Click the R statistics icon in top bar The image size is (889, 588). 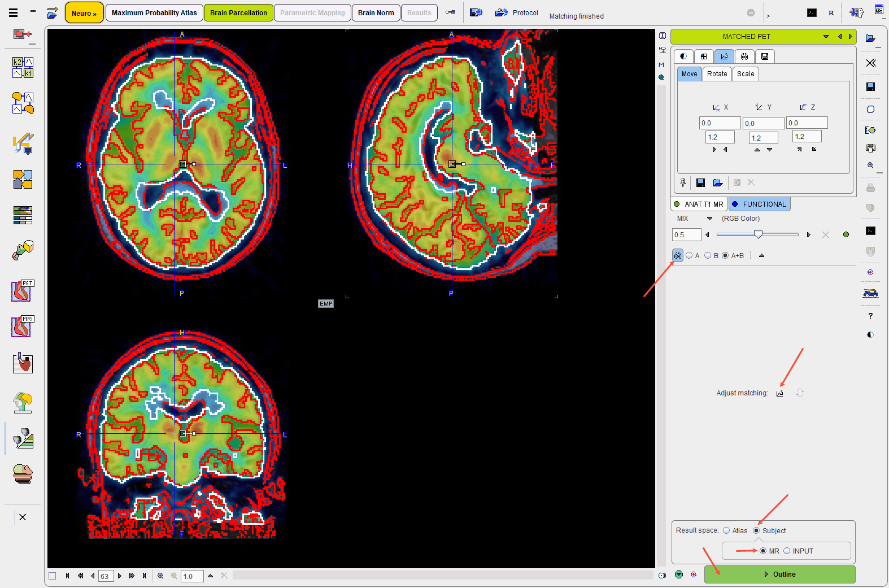[831, 12]
